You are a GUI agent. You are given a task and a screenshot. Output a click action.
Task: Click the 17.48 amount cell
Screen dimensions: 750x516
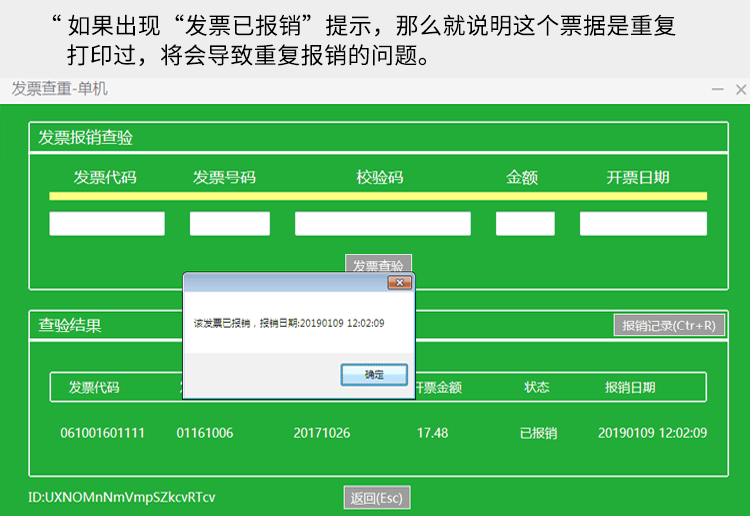(432, 433)
